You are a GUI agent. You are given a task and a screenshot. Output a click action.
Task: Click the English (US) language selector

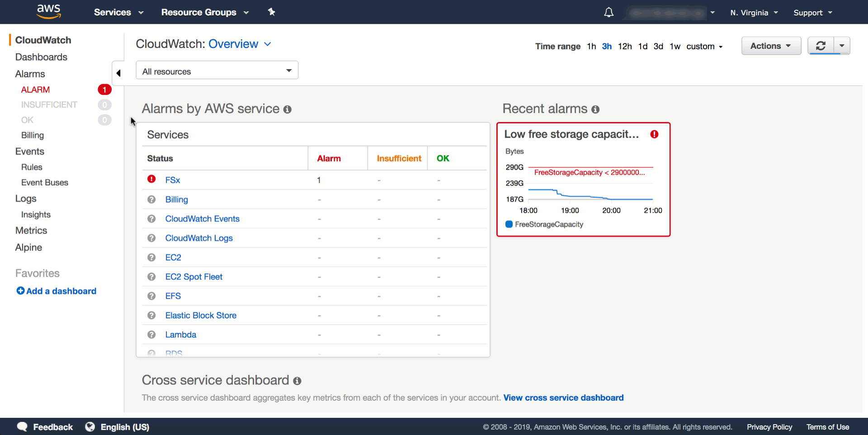pos(125,427)
